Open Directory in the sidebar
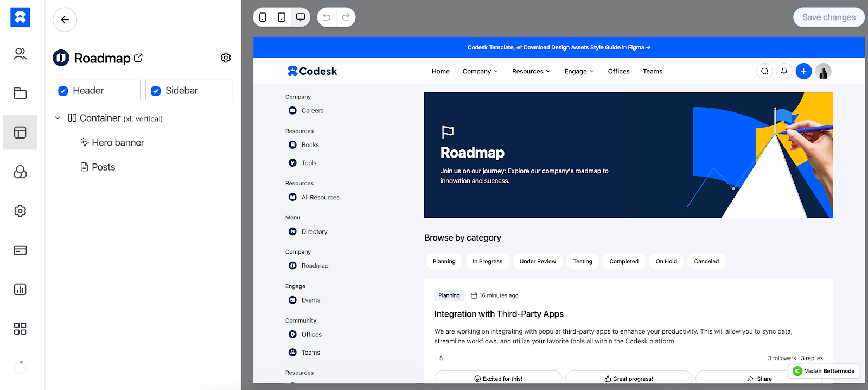This screenshot has height=390, width=868. coord(308,231)
